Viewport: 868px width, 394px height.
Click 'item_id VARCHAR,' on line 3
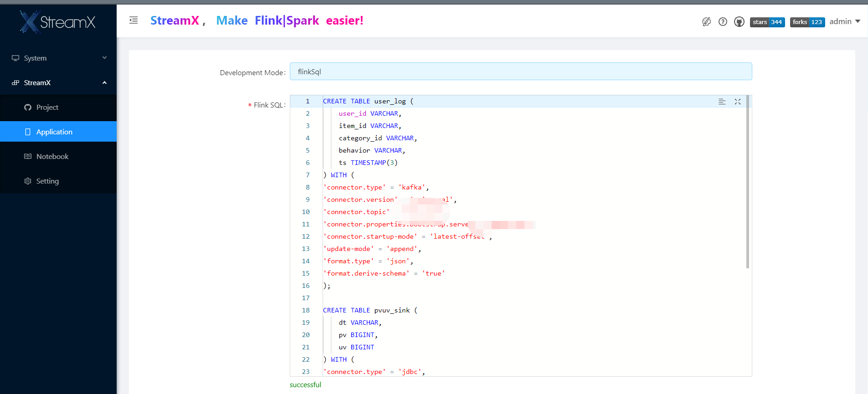[x=370, y=126]
